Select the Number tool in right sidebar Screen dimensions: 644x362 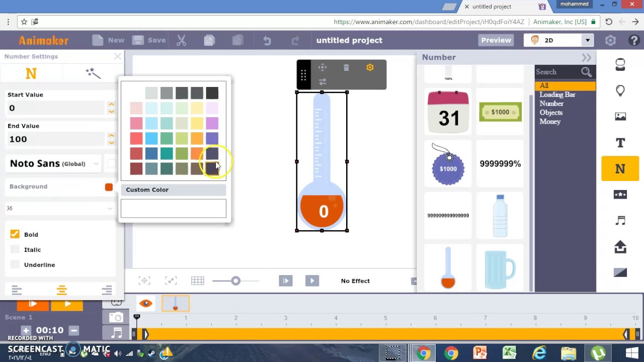[x=620, y=169]
